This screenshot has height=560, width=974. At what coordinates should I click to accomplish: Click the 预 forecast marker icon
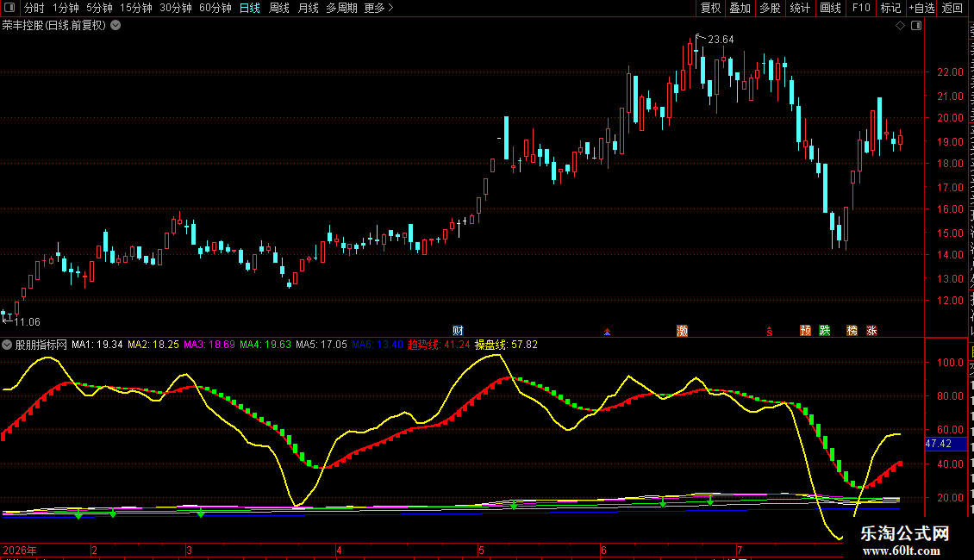point(805,330)
